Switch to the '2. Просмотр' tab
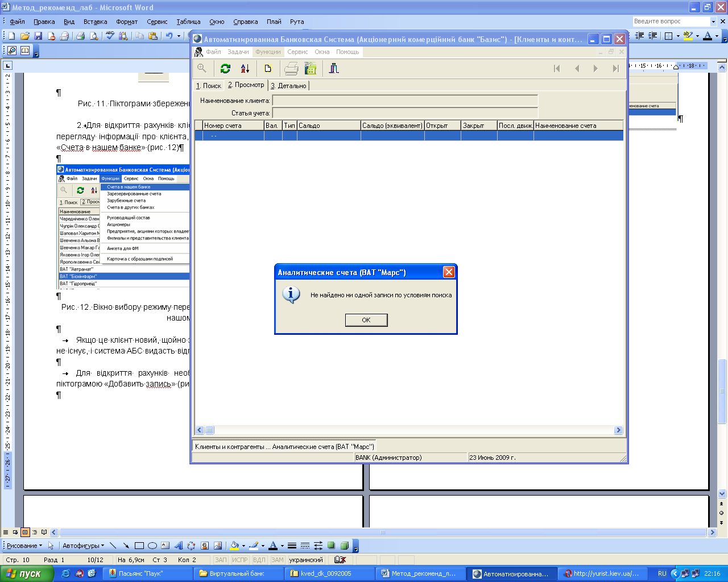728x582 pixels. pos(246,85)
